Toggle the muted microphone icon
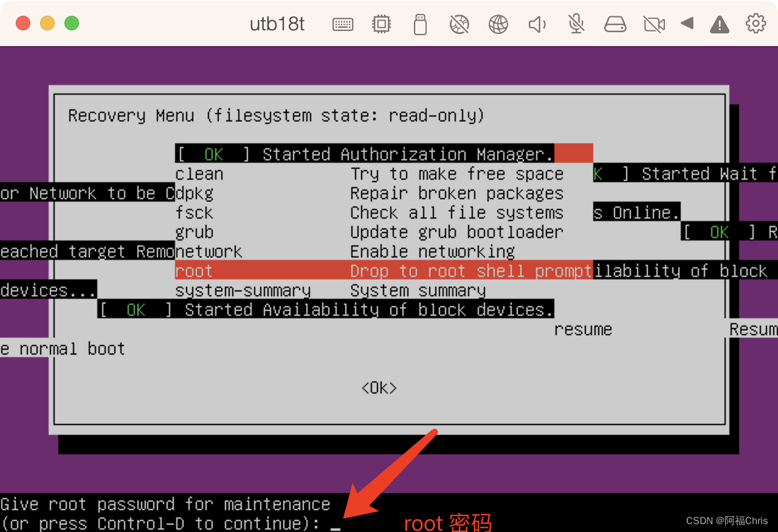The image size is (778, 532). tap(576, 24)
